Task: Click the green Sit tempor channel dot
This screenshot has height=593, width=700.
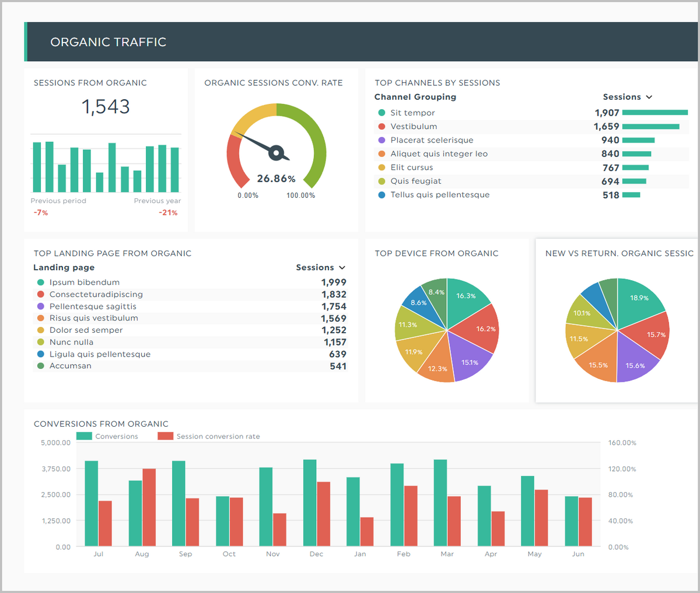Action: [x=381, y=113]
